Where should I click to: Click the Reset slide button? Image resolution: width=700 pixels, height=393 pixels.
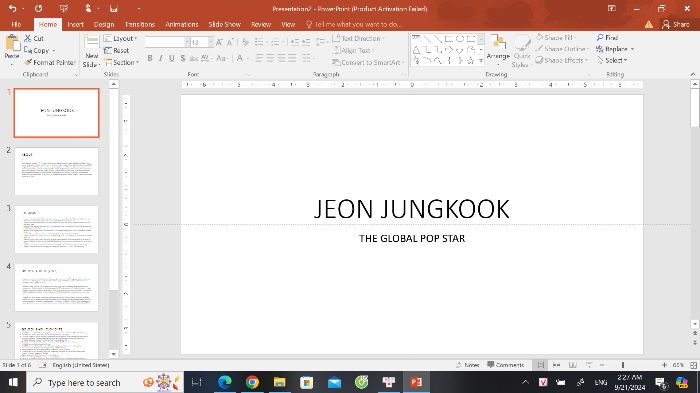(117, 50)
